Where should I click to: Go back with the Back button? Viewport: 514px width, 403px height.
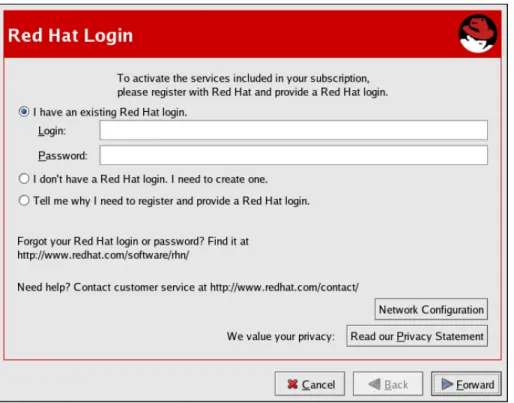click(388, 384)
